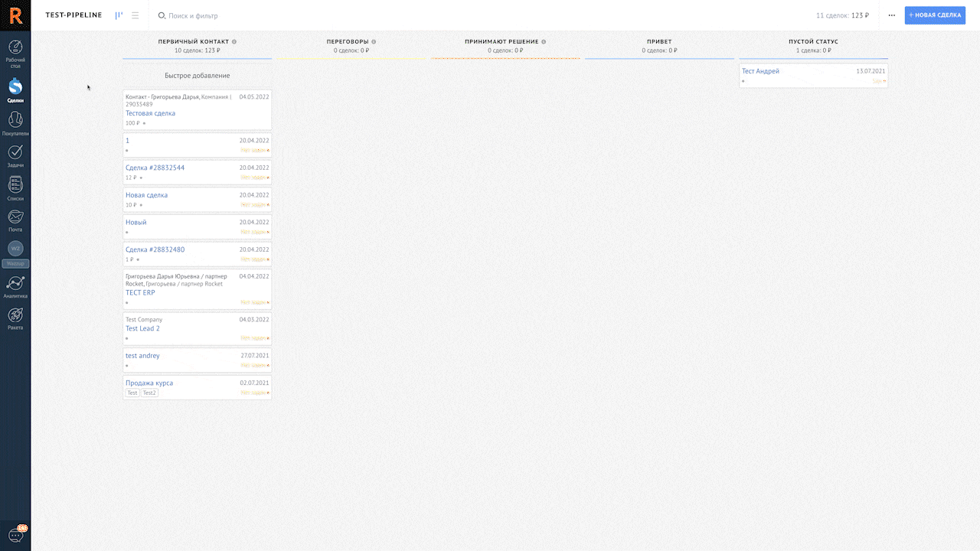Click Быстрое добавление quick add
This screenshot has width=980, height=551.
coord(197,76)
